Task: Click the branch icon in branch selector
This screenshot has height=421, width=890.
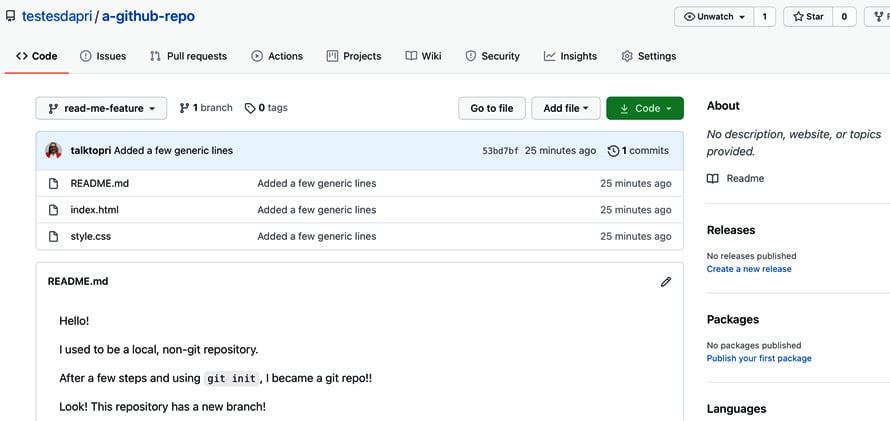Action: tap(53, 108)
